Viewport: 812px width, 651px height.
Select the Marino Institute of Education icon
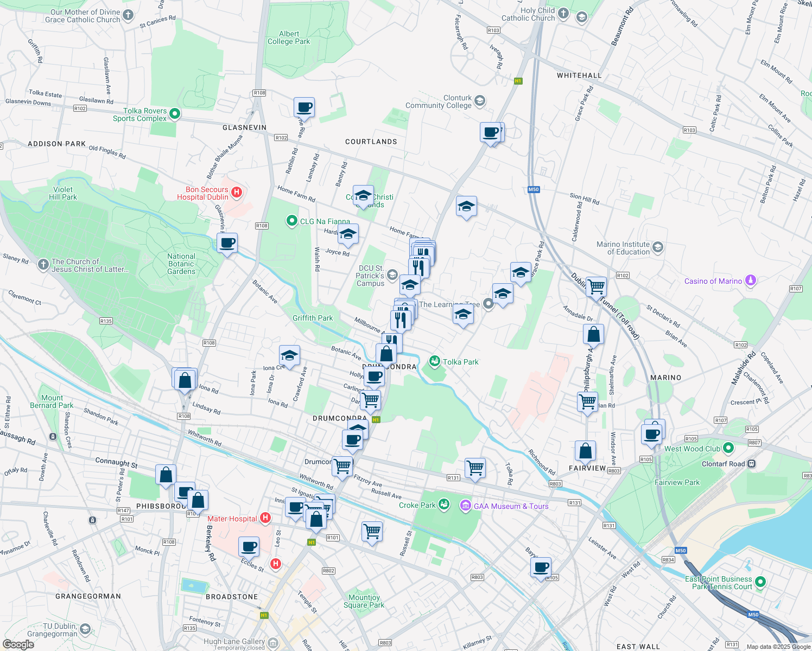click(657, 247)
